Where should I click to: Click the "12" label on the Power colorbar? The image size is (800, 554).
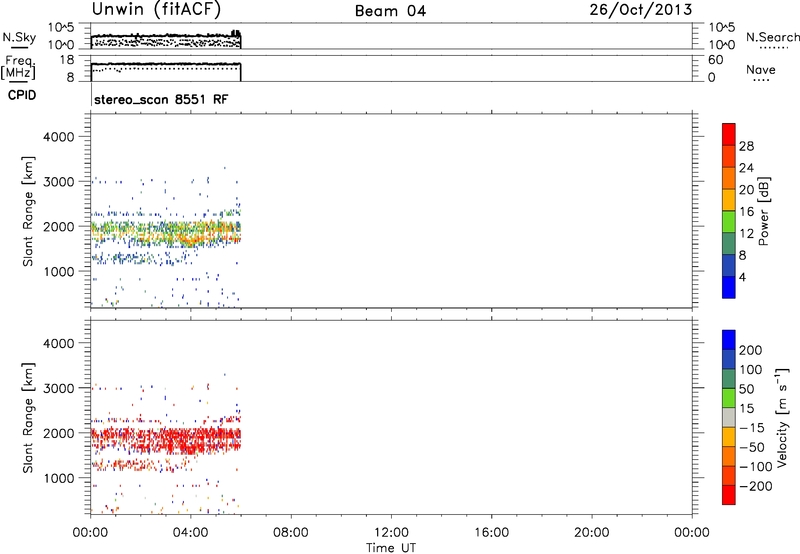pos(746,233)
